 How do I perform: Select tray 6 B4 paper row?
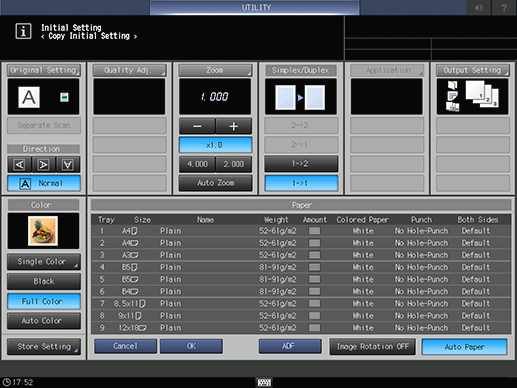click(301, 291)
